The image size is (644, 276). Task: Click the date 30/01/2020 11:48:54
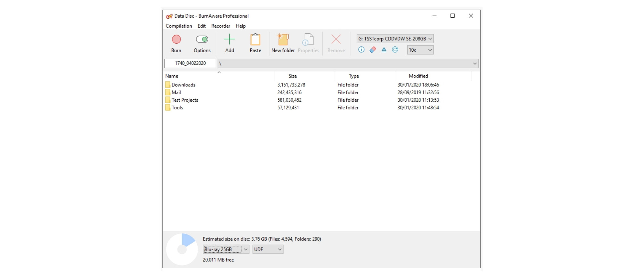[418, 108]
